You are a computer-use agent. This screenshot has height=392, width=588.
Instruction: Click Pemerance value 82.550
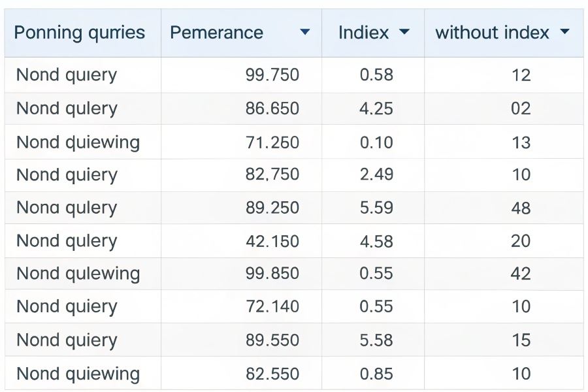[x=272, y=374]
